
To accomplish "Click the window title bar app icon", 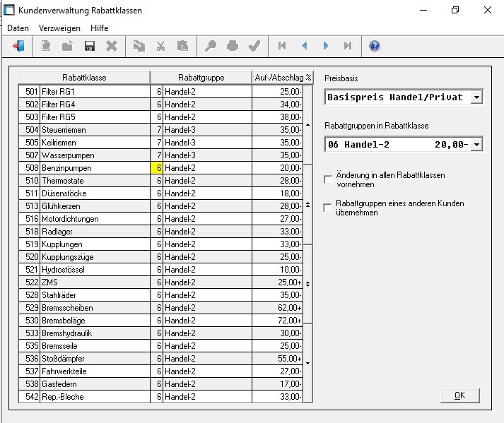I will pos(9,10).
